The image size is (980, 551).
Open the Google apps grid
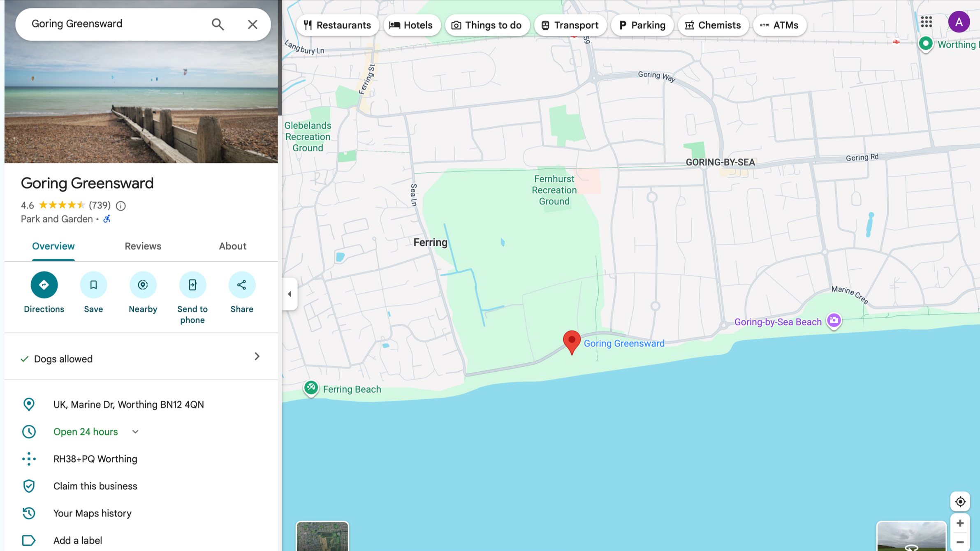click(926, 22)
